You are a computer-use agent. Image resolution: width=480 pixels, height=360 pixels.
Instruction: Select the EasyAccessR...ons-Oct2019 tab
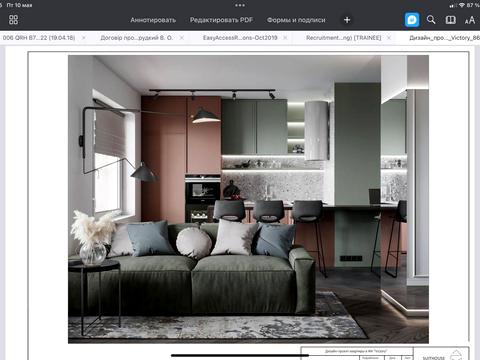(x=240, y=38)
